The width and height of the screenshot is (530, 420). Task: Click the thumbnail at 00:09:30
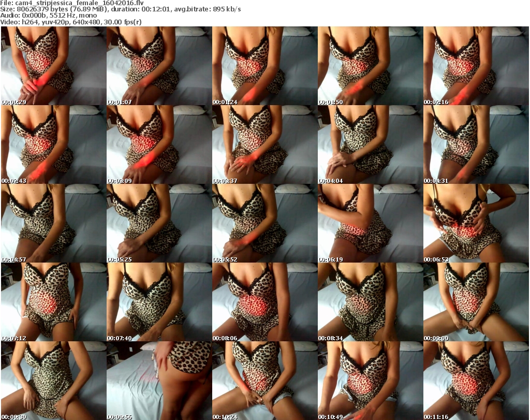(x=54, y=381)
